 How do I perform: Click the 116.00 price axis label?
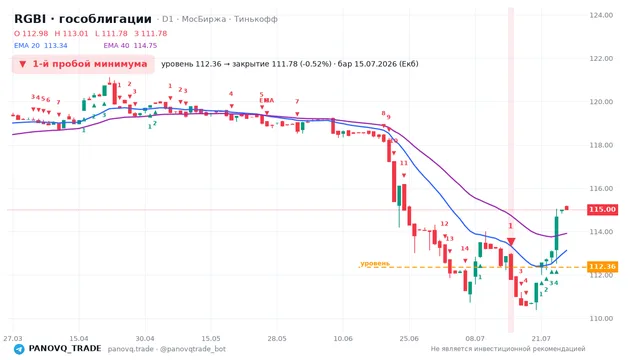[601, 188]
